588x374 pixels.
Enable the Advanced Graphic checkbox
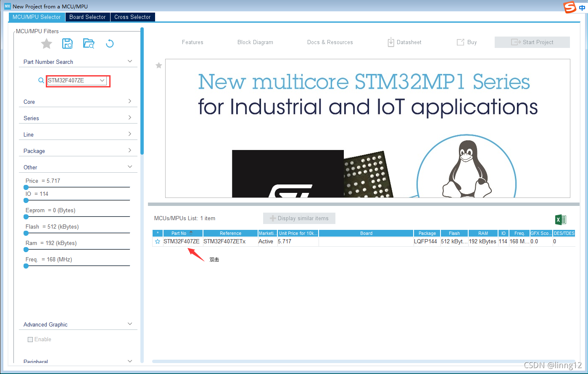[30, 340]
